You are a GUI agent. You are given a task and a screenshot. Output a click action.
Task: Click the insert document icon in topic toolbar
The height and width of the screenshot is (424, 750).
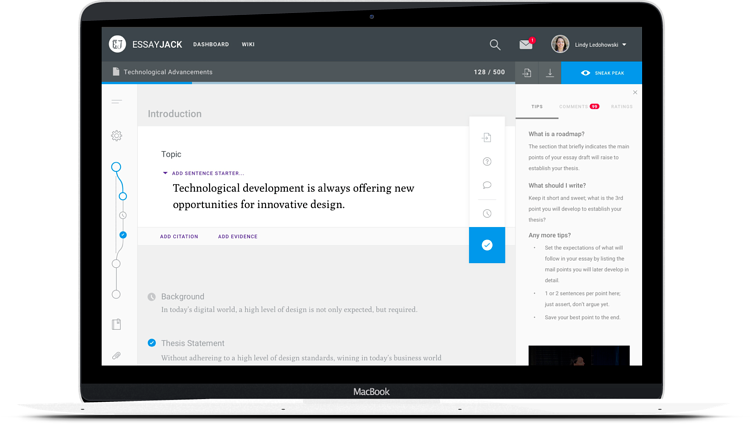click(x=487, y=138)
